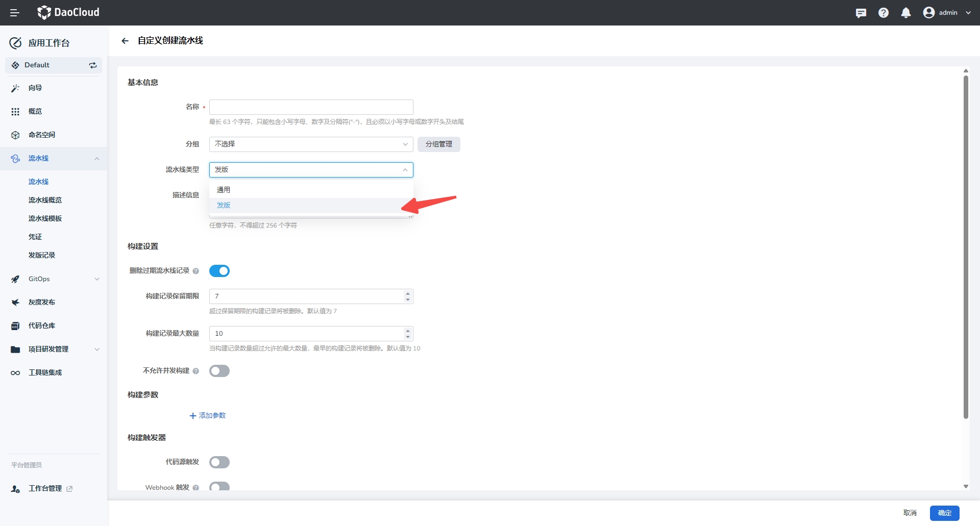Open 流水线模板 in the sidebar
Screen dimensions: 980x526
45,218
